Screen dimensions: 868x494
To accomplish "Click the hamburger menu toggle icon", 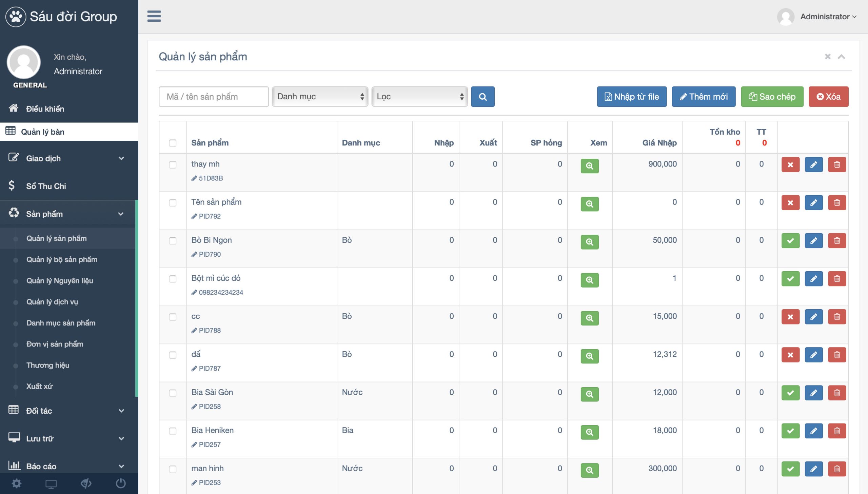I will click(154, 16).
